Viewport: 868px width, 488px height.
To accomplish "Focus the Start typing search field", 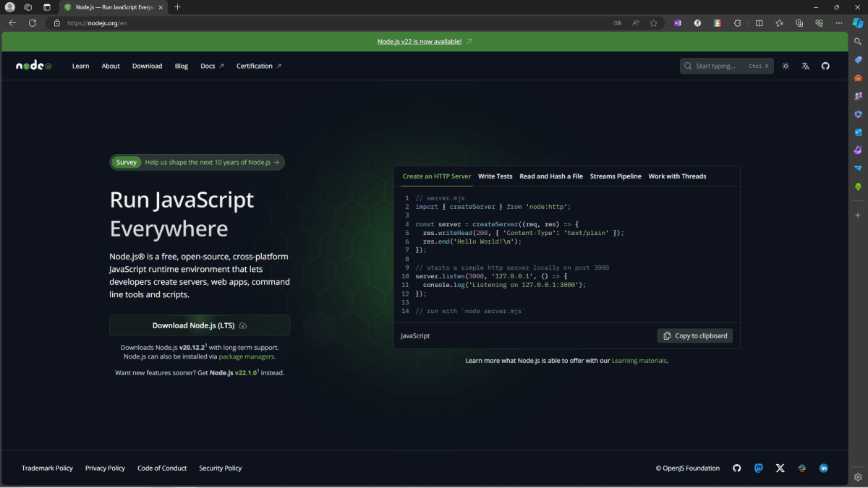I will (726, 66).
